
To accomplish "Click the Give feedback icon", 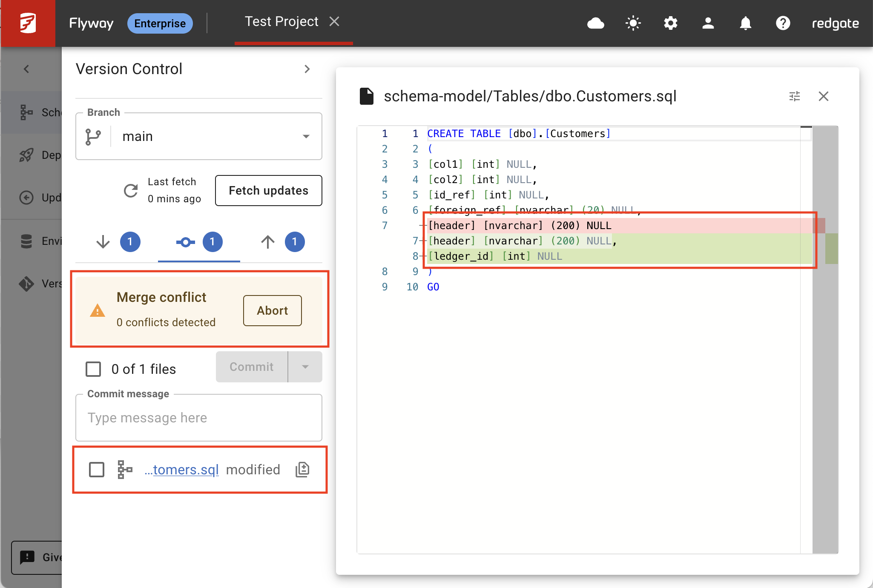I will coord(27,557).
